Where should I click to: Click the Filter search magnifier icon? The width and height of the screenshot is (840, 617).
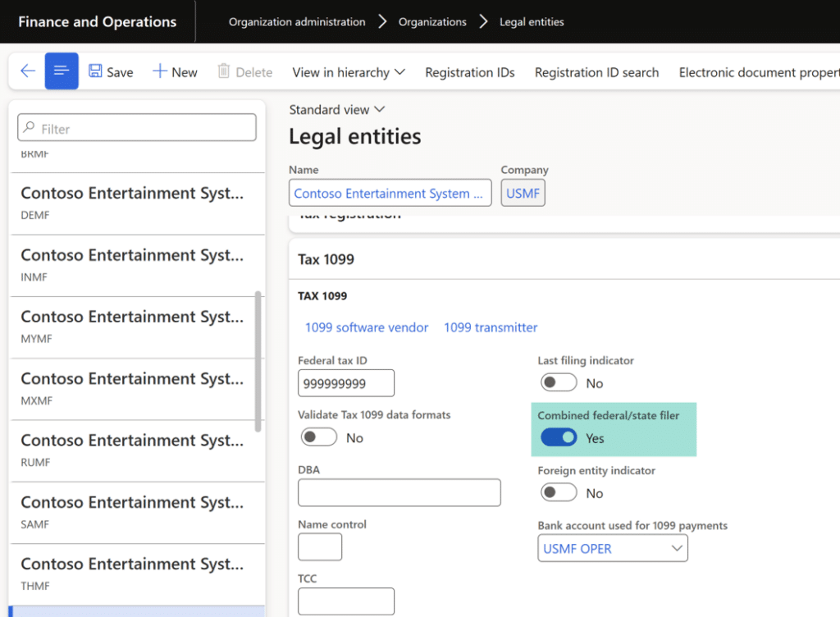click(30, 128)
